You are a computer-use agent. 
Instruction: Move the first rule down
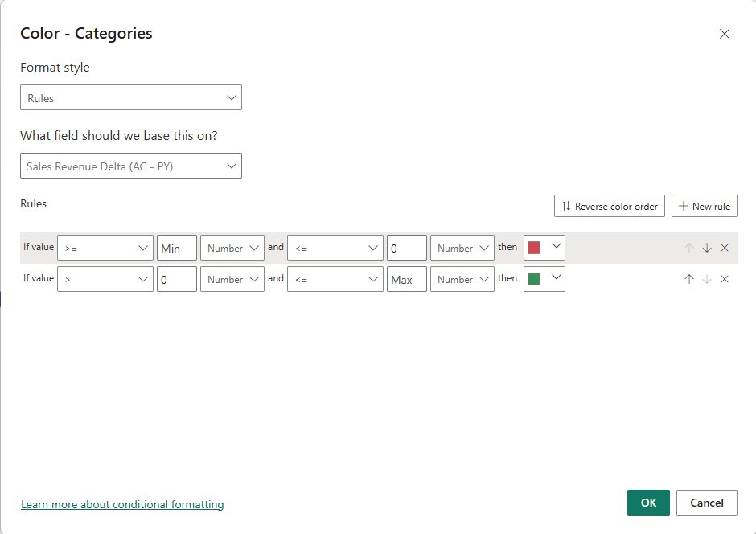[x=707, y=248]
